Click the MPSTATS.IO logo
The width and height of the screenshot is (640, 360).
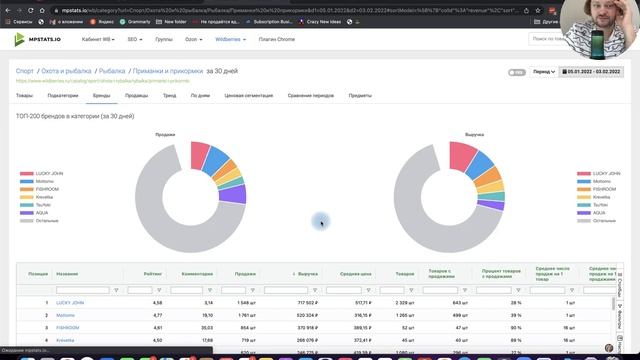pos(37,39)
